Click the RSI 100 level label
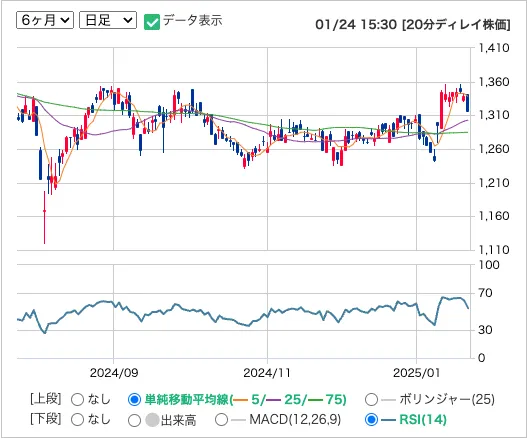 pos(489,265)
